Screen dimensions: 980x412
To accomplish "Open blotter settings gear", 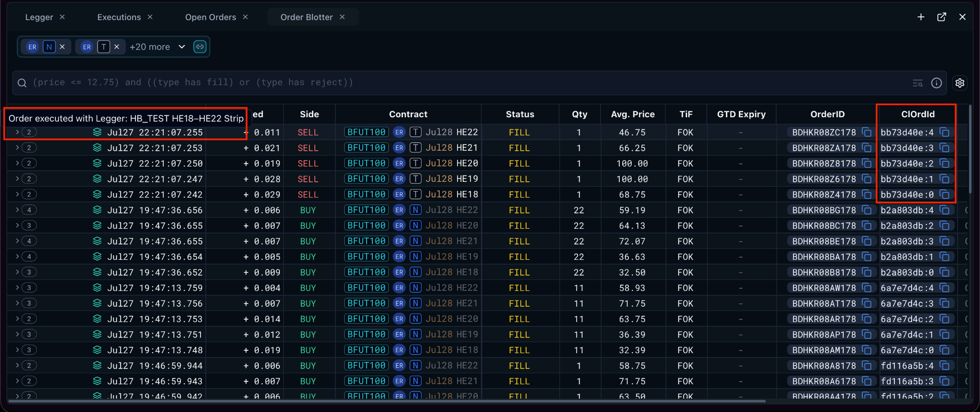I will point(960,83).
